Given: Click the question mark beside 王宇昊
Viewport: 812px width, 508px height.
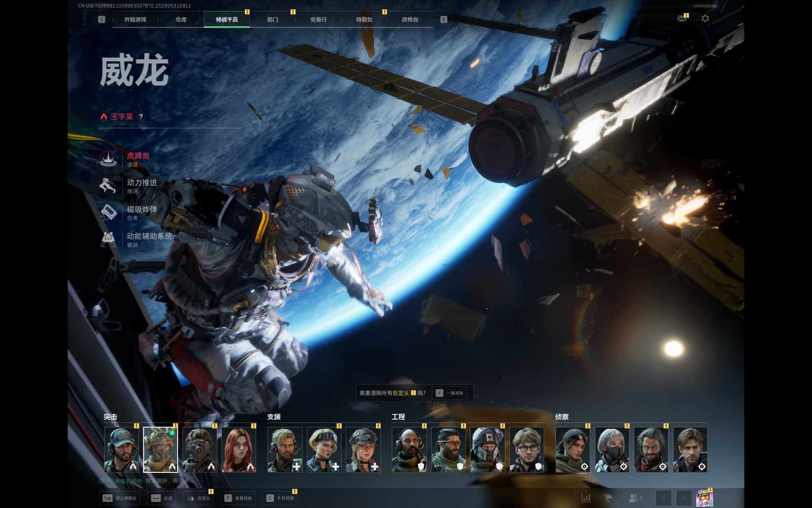Looking at the screenshot, I should (141, 116).
